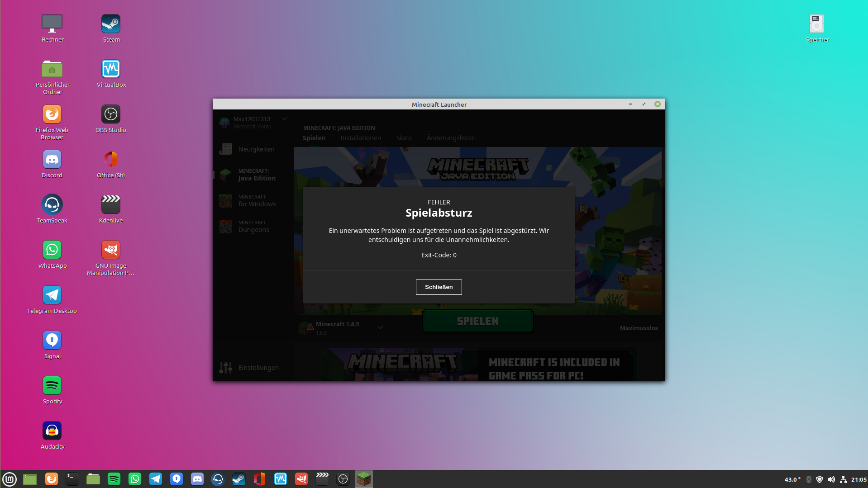Screen dimensions: 868x488
Task: Launch WhatsApp from the taskbar
Action: 135,479
